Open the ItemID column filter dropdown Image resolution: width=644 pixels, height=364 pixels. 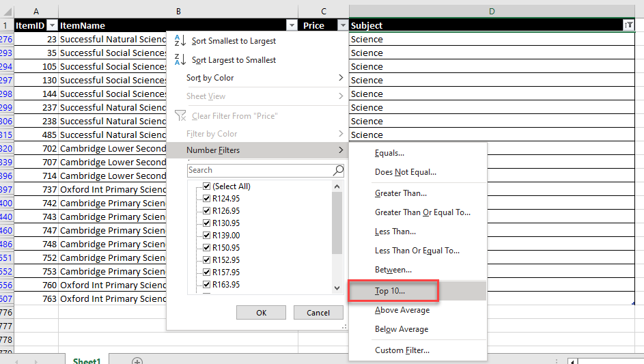coord(51,25)
